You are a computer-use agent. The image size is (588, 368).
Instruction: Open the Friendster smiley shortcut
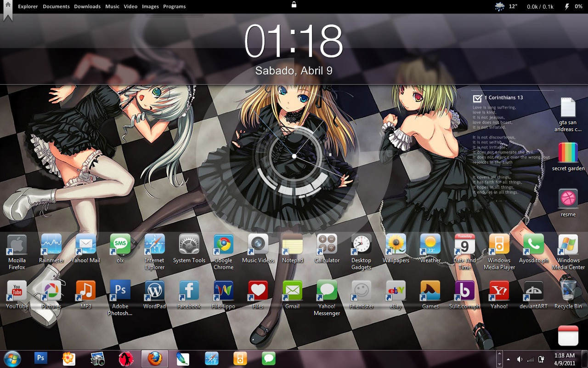click(362, 290)
